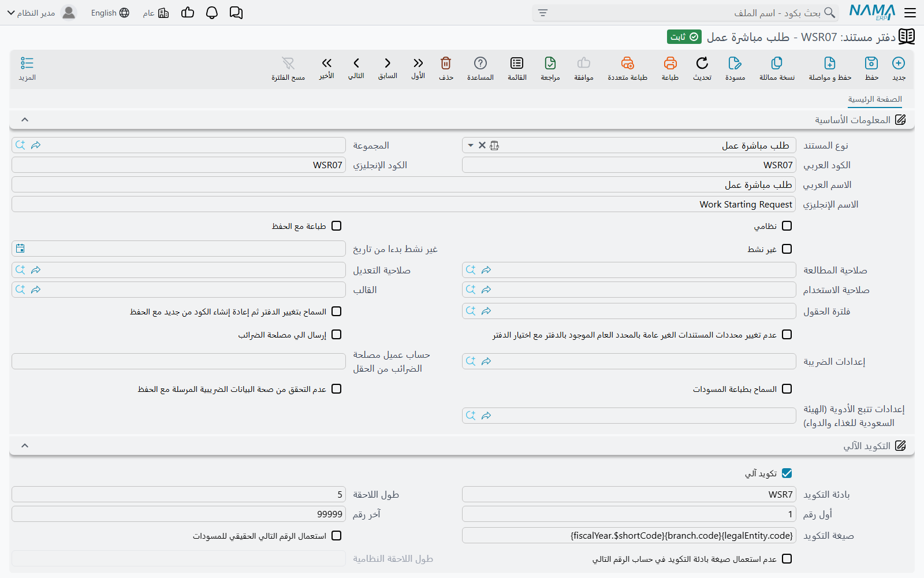Screen dimensions: 924x578
Task: Click the الاسم الإنجليزي input field
Action: point(404,204)
